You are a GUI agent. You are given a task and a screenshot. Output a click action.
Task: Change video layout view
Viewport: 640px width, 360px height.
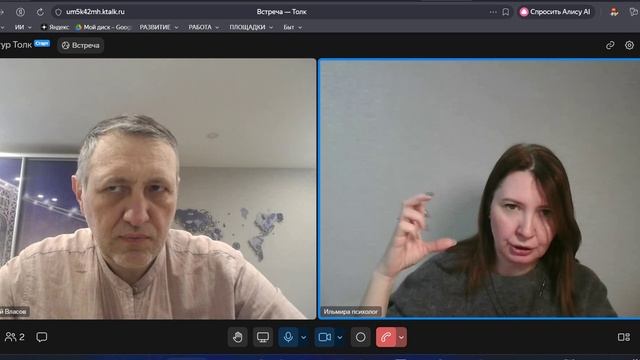click(x=624, y=337)
